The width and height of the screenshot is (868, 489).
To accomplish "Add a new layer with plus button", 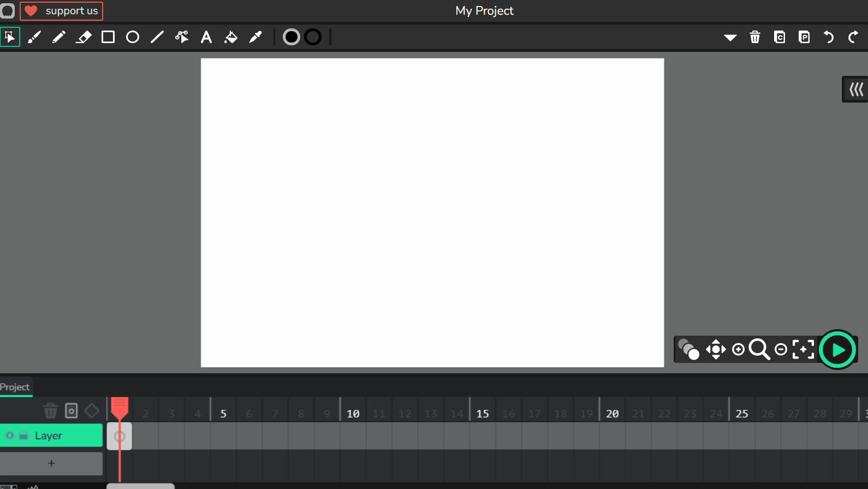I will (51, 463).
